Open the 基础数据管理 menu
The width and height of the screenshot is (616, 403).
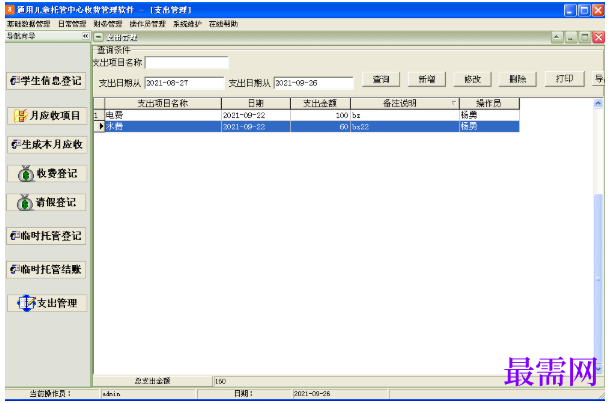point(28,24)
